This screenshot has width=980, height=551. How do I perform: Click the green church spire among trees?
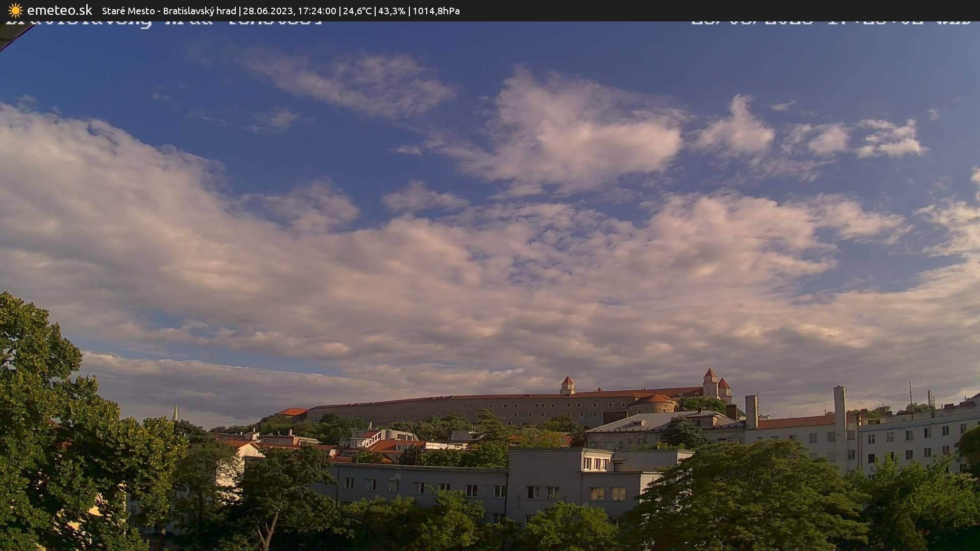click(175, 413)
